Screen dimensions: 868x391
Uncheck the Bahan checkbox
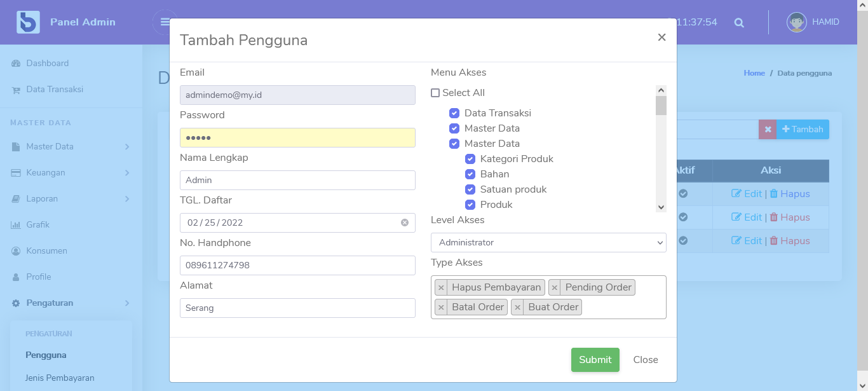(470, 174)
